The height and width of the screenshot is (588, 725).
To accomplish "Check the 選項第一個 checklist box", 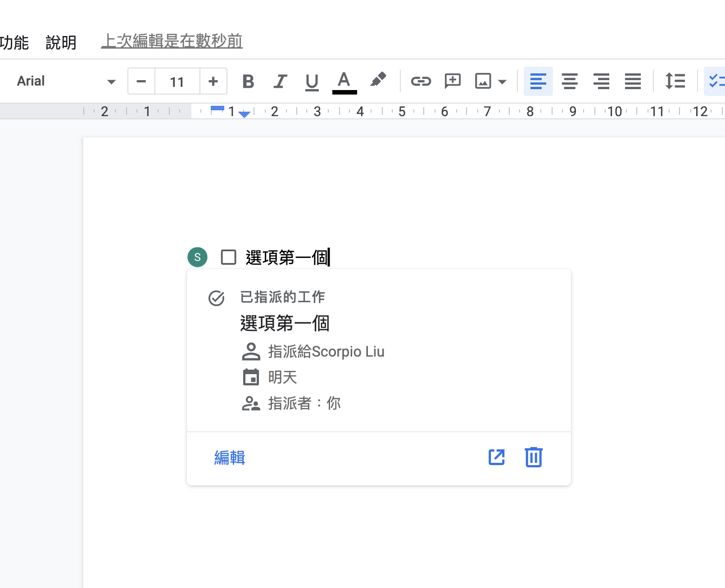I will [x=229, y=258].
